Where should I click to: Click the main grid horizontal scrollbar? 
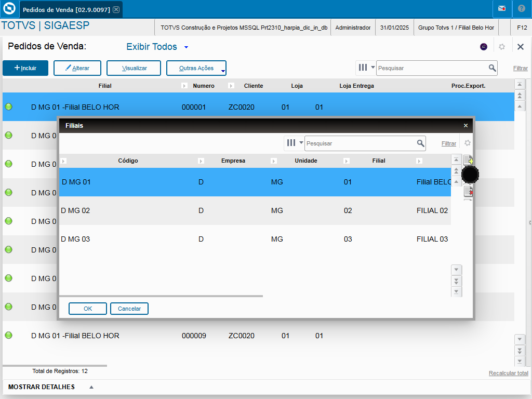tap(55, 366)
